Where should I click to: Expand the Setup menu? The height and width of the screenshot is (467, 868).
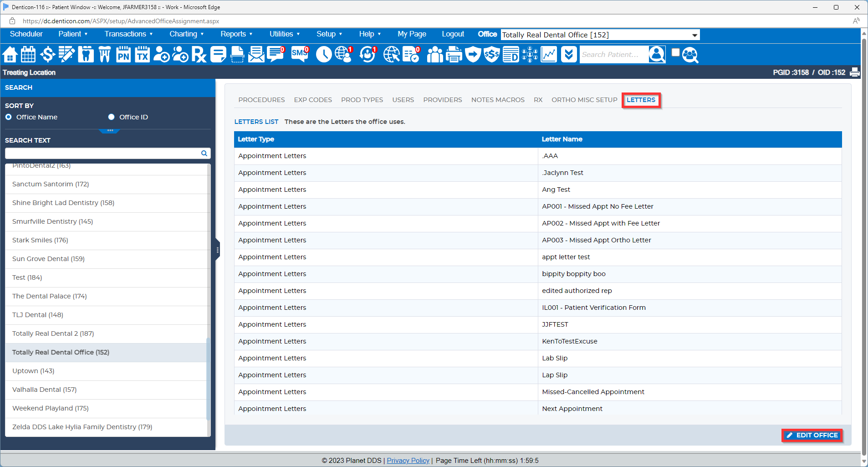coord(329,34)
